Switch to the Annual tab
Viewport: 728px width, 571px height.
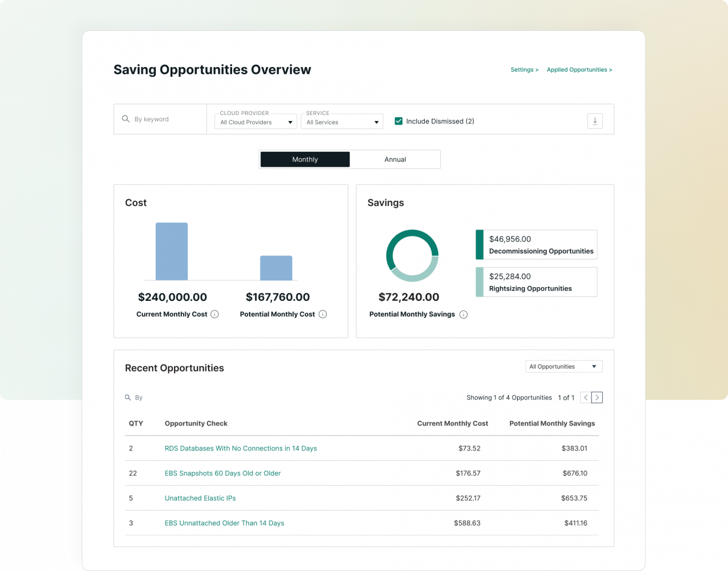pyautogui.click(x=395, y=159)
